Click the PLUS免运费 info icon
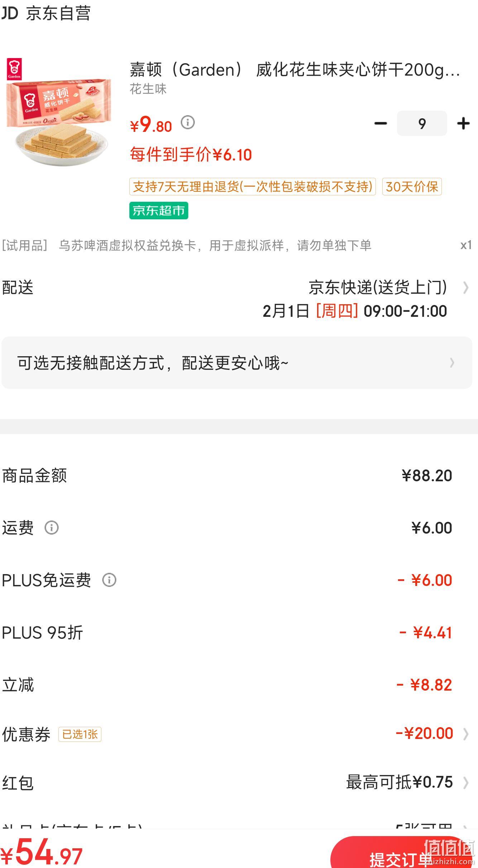This screenshot has height=868, width=478. click(109, 580)
